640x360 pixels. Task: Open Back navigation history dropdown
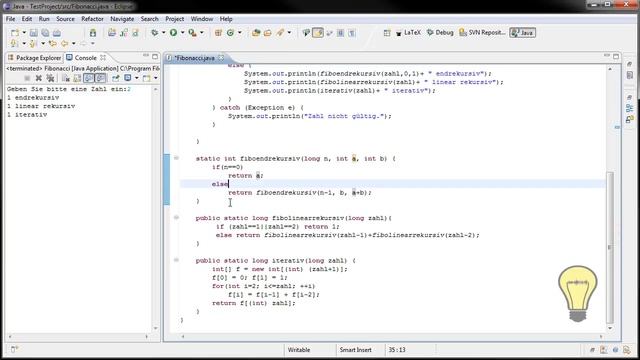[73, 43]
